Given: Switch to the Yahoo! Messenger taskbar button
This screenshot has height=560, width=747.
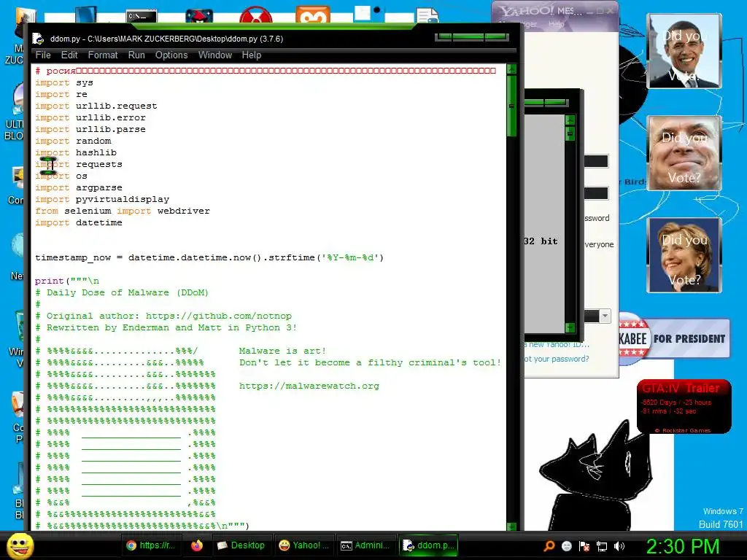Looking at the screenshot, I should click(303, 545).
